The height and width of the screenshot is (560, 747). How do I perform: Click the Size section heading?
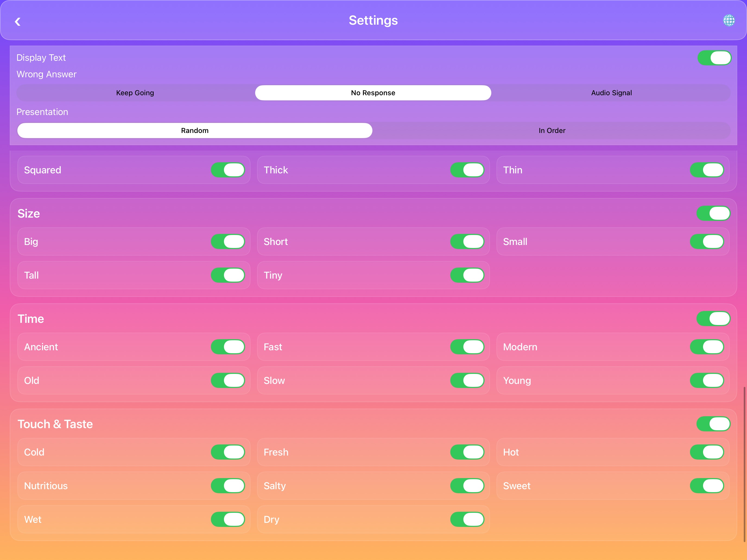click(x=29, y=214)
